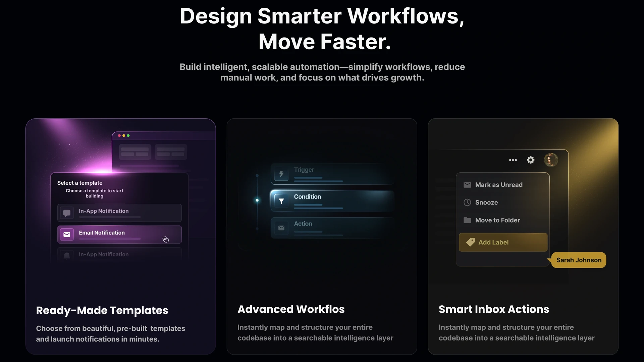Click the envelope Action icon
Screen dimensions: 644x362
click(281, 228)
